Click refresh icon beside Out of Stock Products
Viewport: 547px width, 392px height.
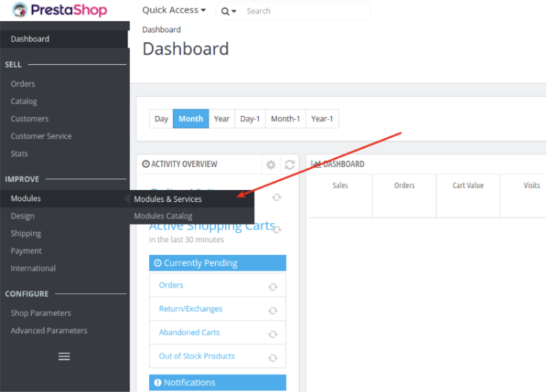pos(273,358)
